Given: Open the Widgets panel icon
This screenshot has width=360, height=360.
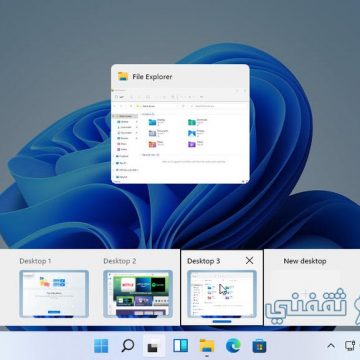Looking at the screenshot, I should (180, 346).
